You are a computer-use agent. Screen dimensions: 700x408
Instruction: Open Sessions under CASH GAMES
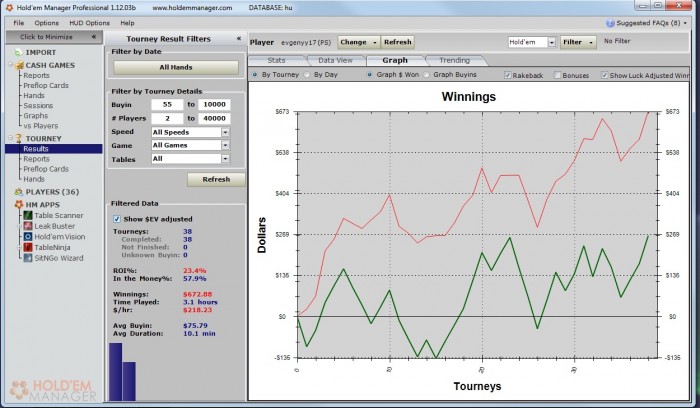coord(38,106)
